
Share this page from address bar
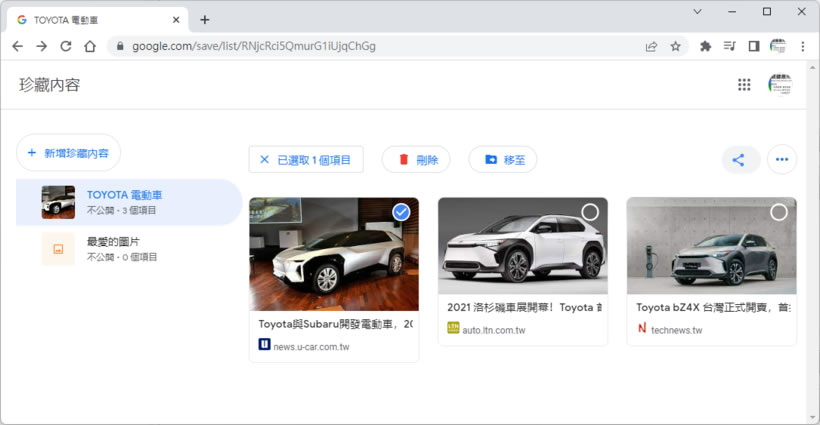pyautogui.click(x=651, y=47)
